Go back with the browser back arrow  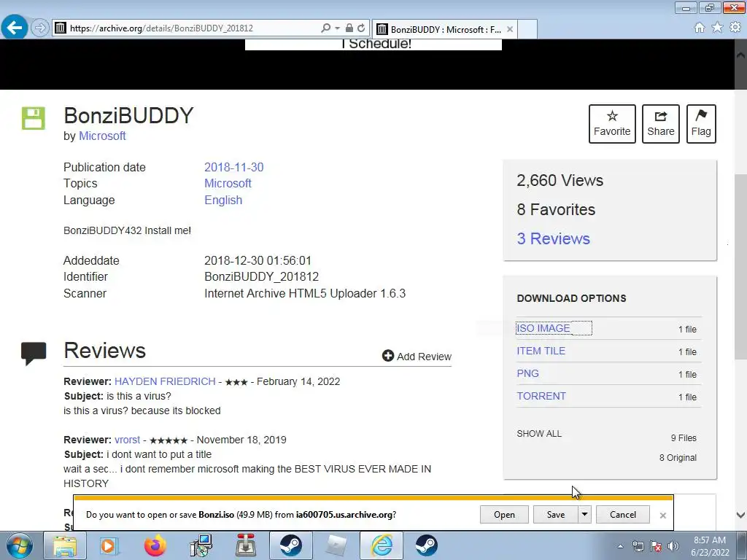tap(15, 28)
